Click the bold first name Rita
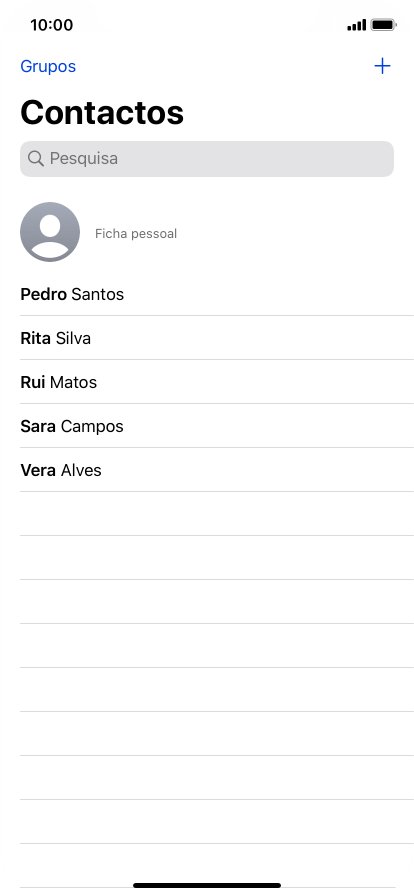This screenshot has height=896, width=414. click(x=35, y=338)
